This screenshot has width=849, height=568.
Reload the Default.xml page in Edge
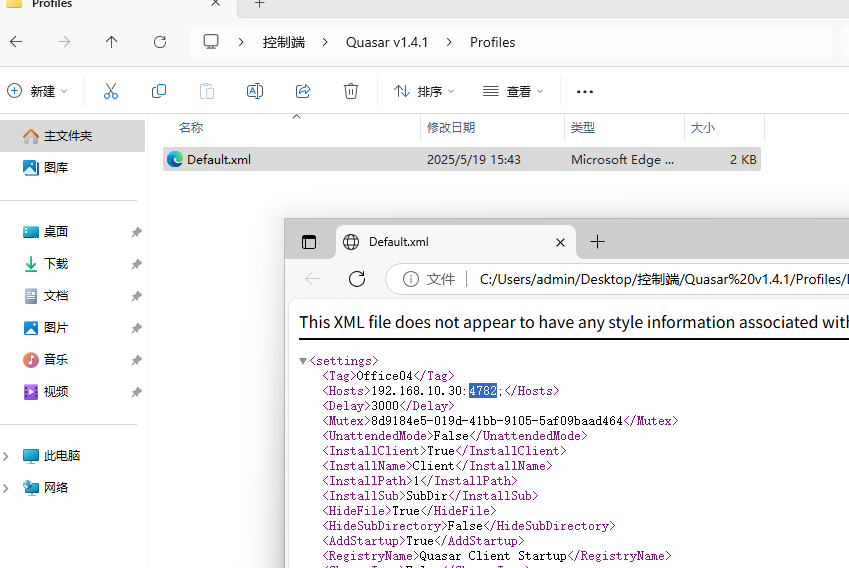point(357,279)
